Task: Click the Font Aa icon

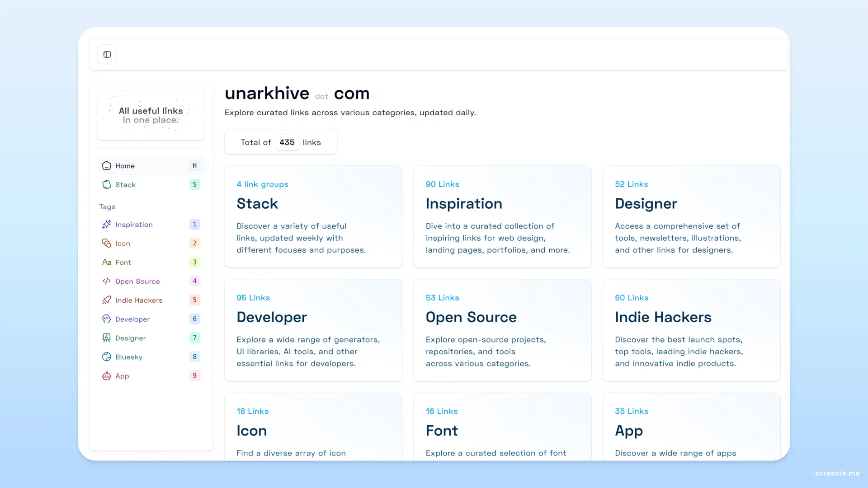Action: point(107,263)
